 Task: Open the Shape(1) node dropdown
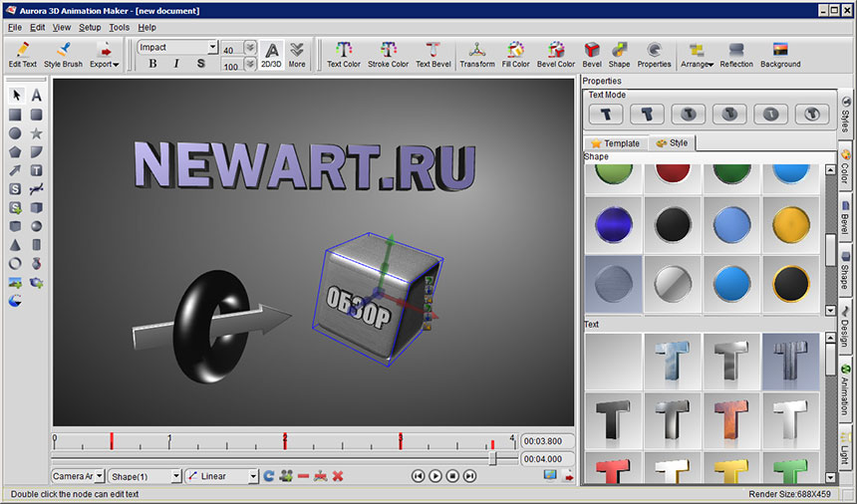coord(176,476)
